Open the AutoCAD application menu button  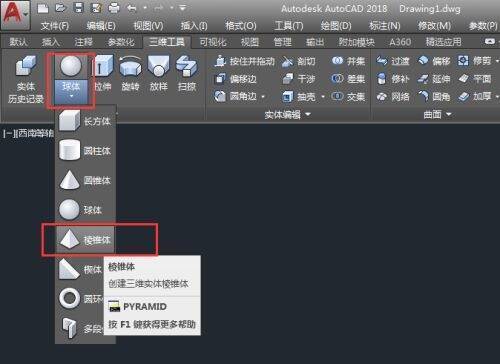(x=15, y=14)
